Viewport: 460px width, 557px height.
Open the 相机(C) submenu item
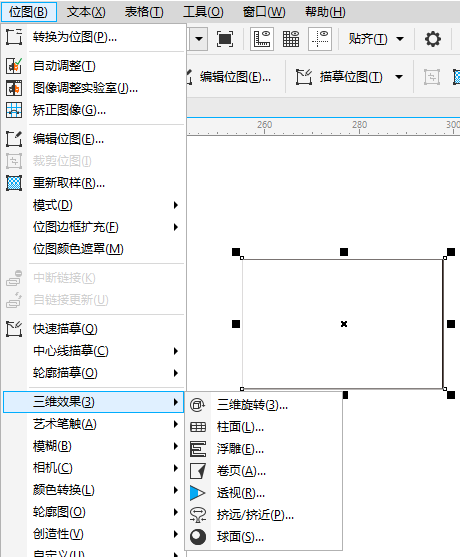coord(93,468)
